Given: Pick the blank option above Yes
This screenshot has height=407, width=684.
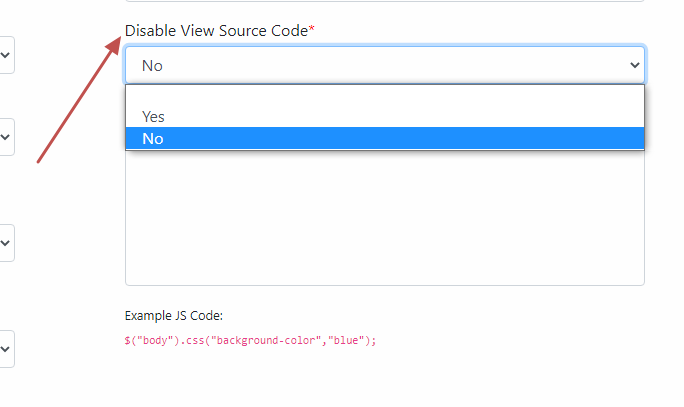Looking at the screenshot, I should 385,96.
